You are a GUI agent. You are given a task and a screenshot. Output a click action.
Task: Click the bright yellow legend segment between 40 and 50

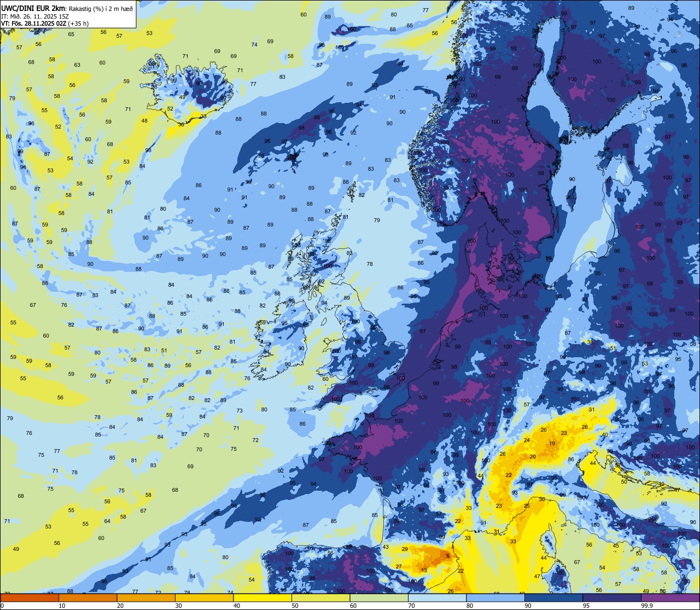tap(262, 597)
